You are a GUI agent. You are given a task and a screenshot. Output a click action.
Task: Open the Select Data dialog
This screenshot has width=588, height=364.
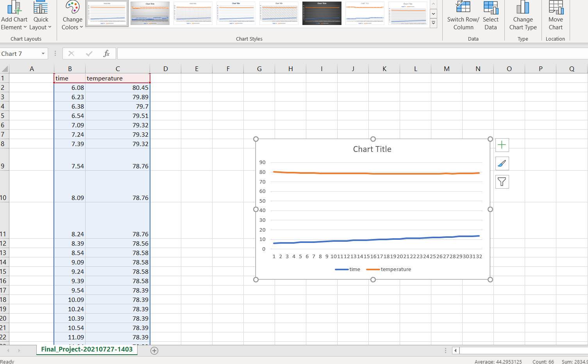pos(490,16)
